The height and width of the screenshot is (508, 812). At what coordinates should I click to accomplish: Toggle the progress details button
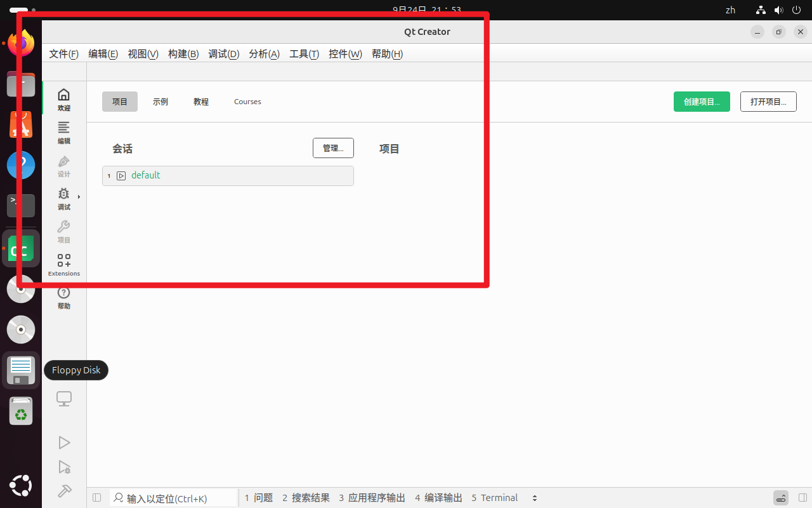pos(781,498)
